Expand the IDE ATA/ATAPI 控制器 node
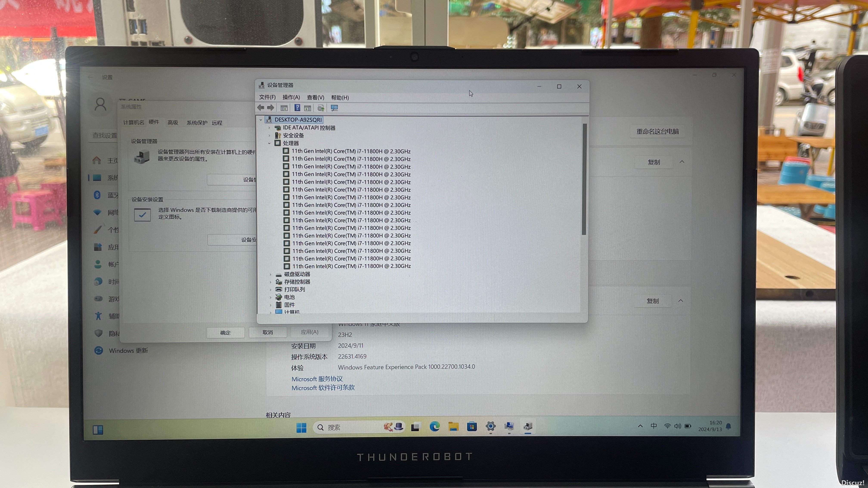The height and width of the screenshot is (488, 868). pyautogui.click(x=269, y=128)
